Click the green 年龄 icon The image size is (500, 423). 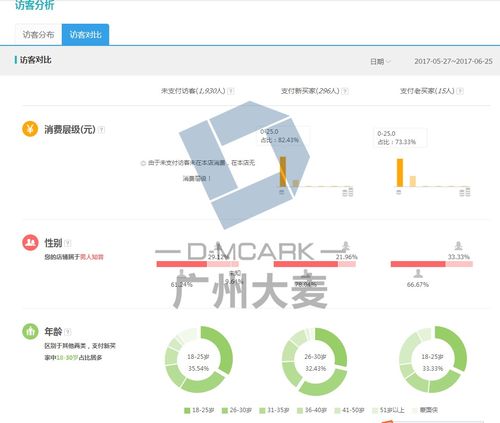click(x=30, y=331)
